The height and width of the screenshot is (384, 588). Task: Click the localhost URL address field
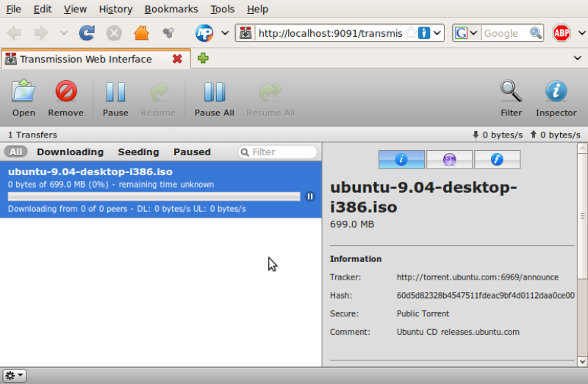tap(330, 33)
